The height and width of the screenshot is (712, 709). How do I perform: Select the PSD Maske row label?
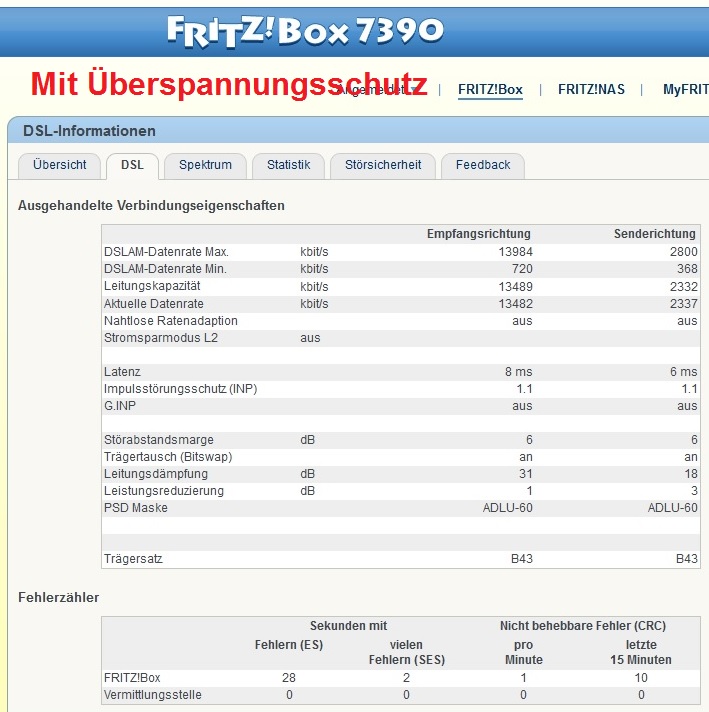[136, 508]
